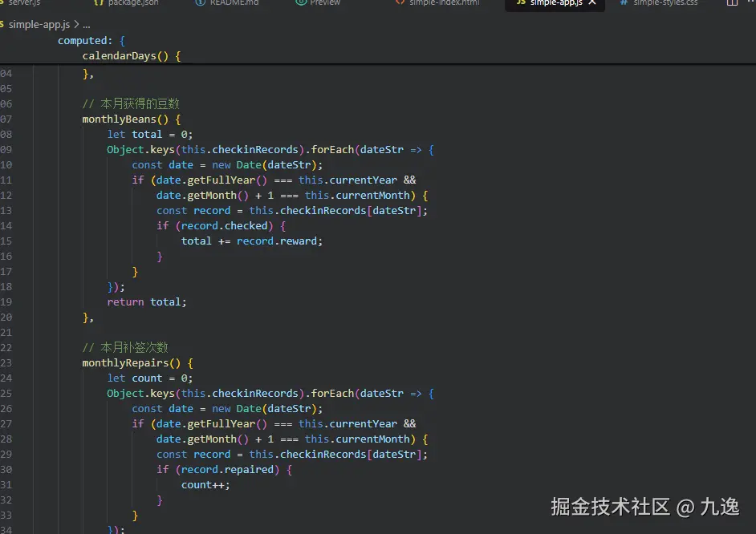Close the simple-app.js editor tab

592,2
